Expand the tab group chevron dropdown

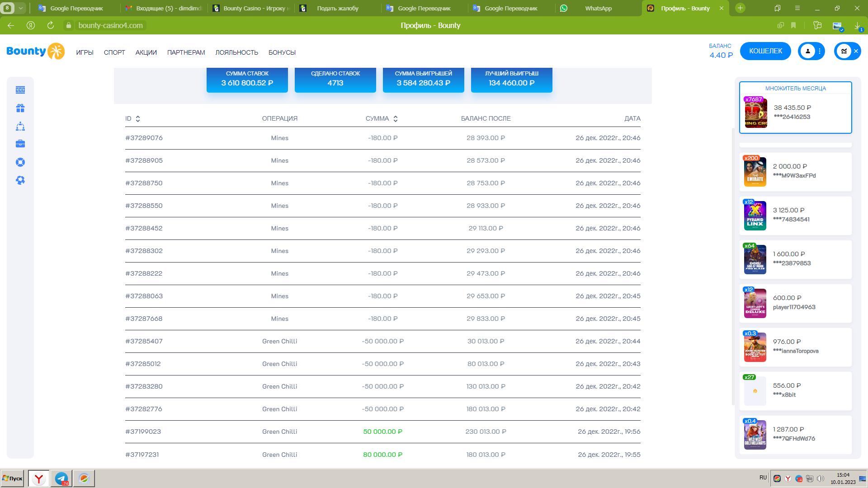(21, 8)
